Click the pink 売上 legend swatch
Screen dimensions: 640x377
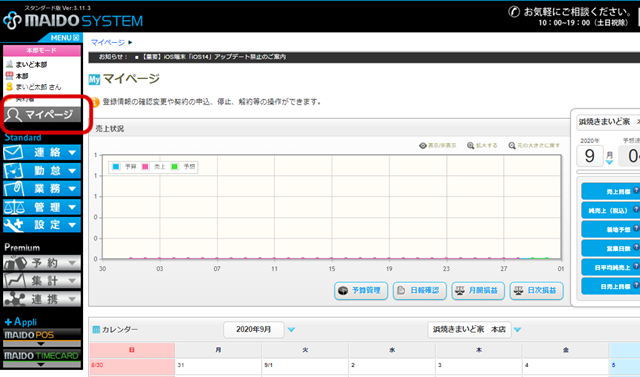click(145, 166)
